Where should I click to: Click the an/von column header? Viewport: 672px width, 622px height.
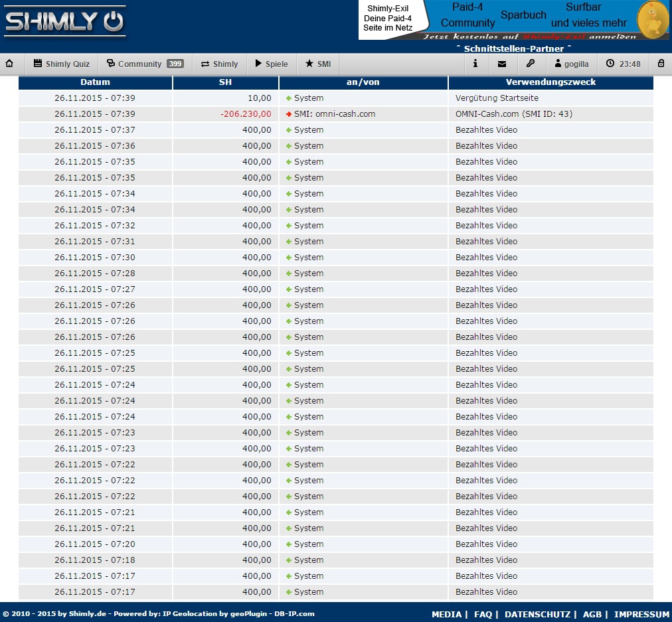[363, 82]
